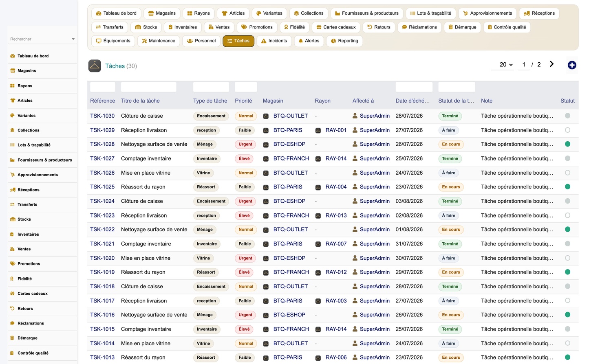Open BTQ-FRANCH link in TSK-1023 row

tap(291, 215)
